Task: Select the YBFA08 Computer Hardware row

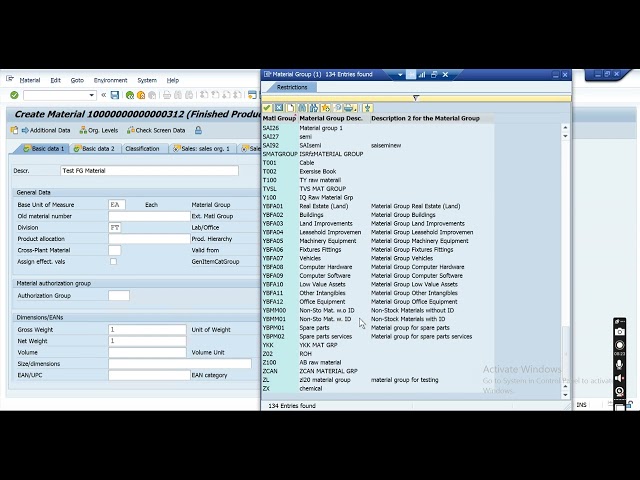Action: [378, 267]
